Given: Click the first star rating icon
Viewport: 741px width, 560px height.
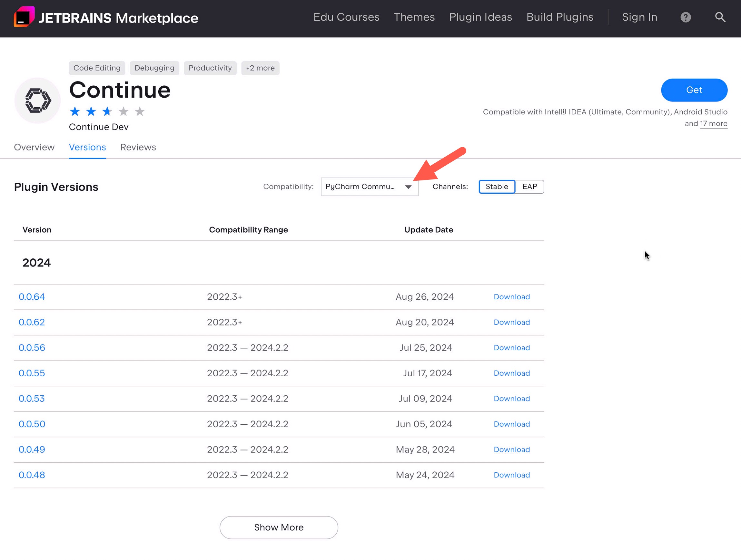Looking at the screenshot, I should (75, 111).
